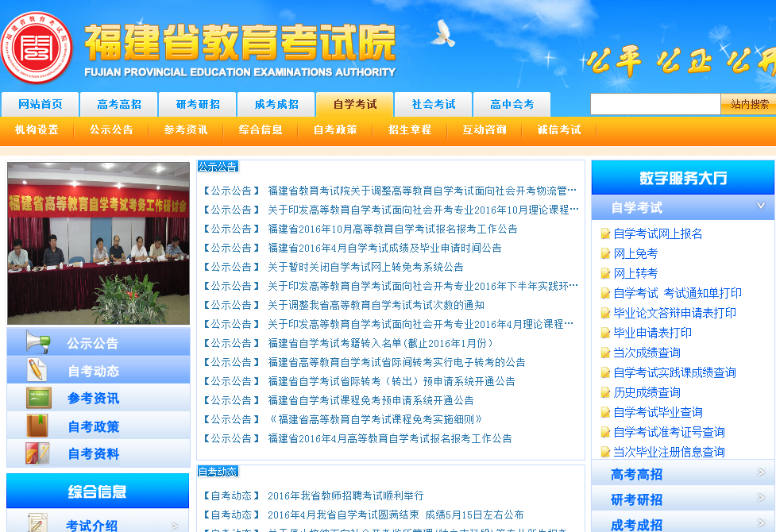
Task: Click the green chalkboard icon beside 参考资讯
Action: 39,398
